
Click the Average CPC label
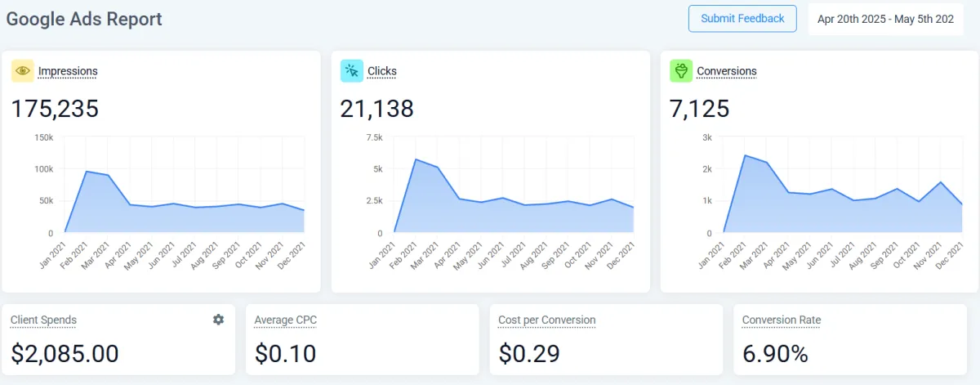tap(286, 320)
